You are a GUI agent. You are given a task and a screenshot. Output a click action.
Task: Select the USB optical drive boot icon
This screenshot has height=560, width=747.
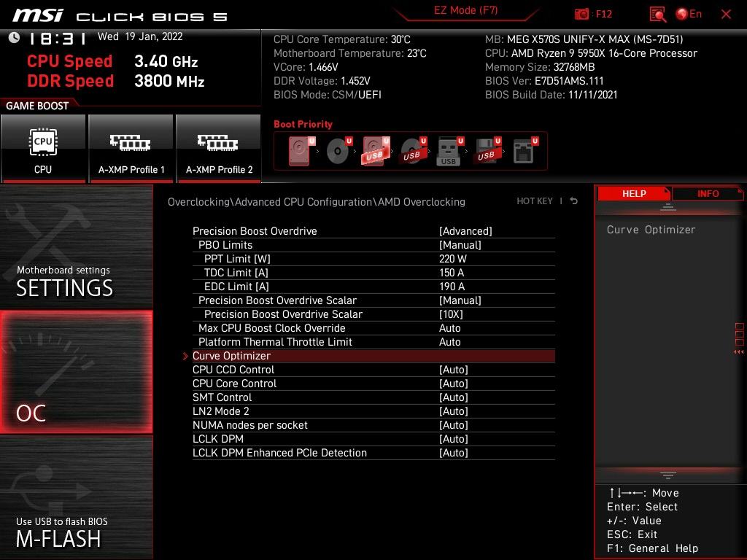[414, 151]
